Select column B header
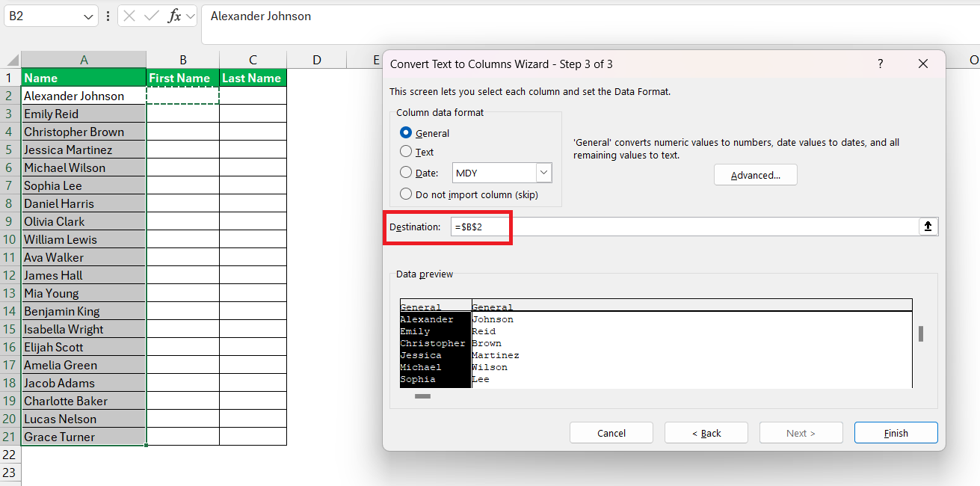 [183, 60]
